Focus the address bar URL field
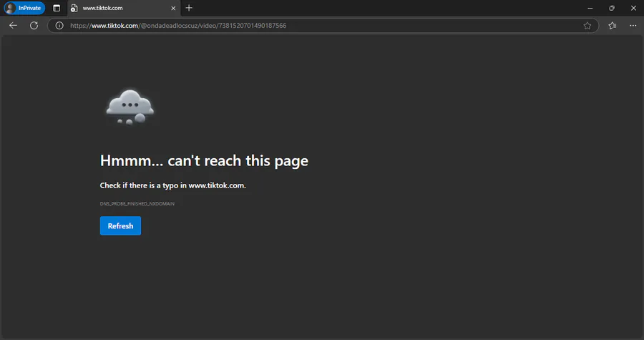The height and width of the screenshot is (340, 644). click(x=323, y=26)
